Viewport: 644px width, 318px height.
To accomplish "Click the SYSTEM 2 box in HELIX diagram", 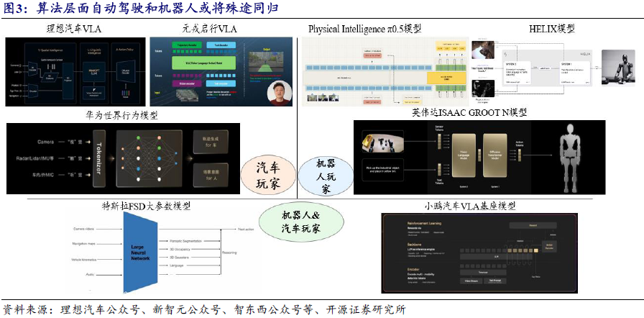I will [x=517, y=73].
